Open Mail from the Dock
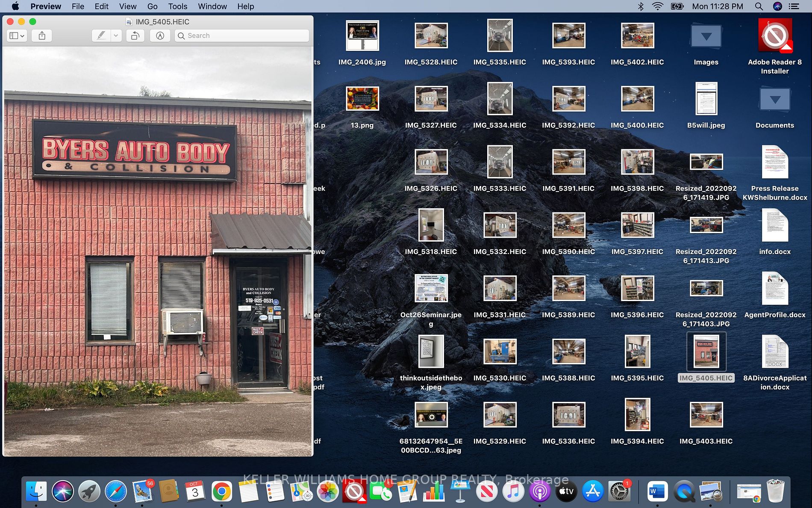Viewport: 812px width, 508px height. tap(142, 492)
